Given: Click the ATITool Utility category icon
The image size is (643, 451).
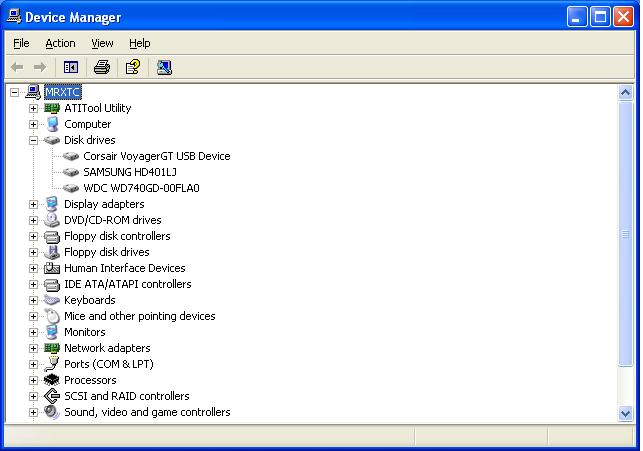Looking at the screenshot, I should coord(52,108).
